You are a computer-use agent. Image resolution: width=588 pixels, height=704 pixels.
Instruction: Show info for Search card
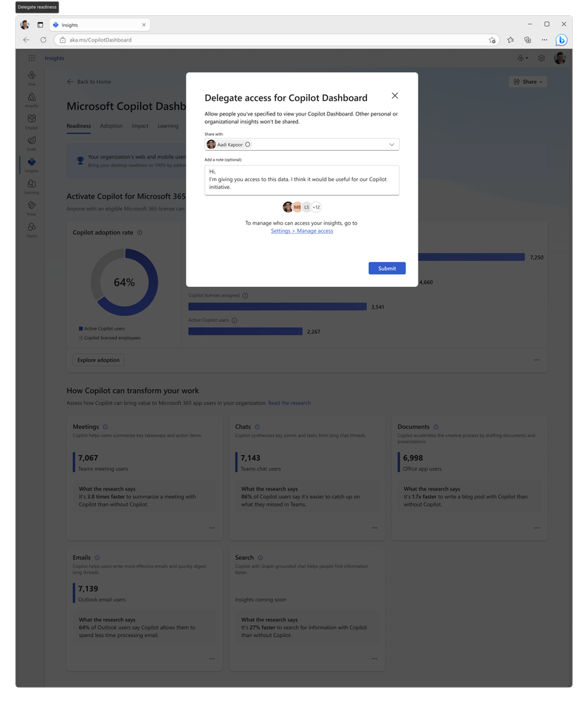(x=260, y=557)
